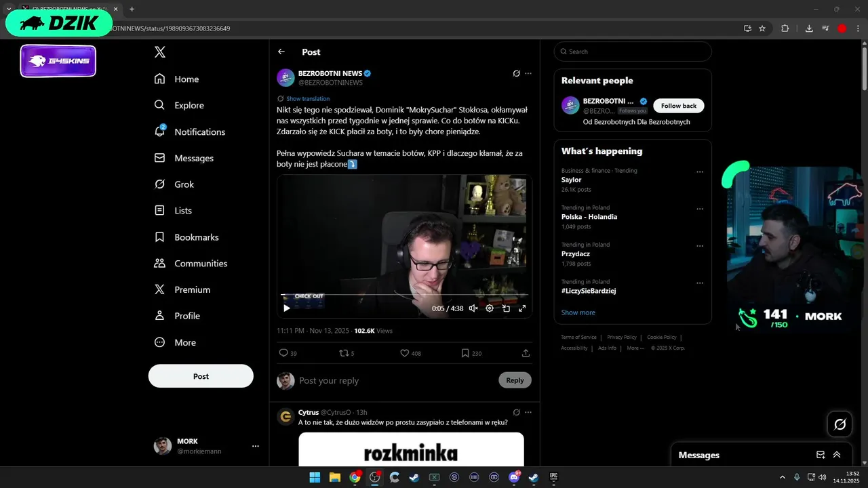Click Follow back button

point(679,106)
